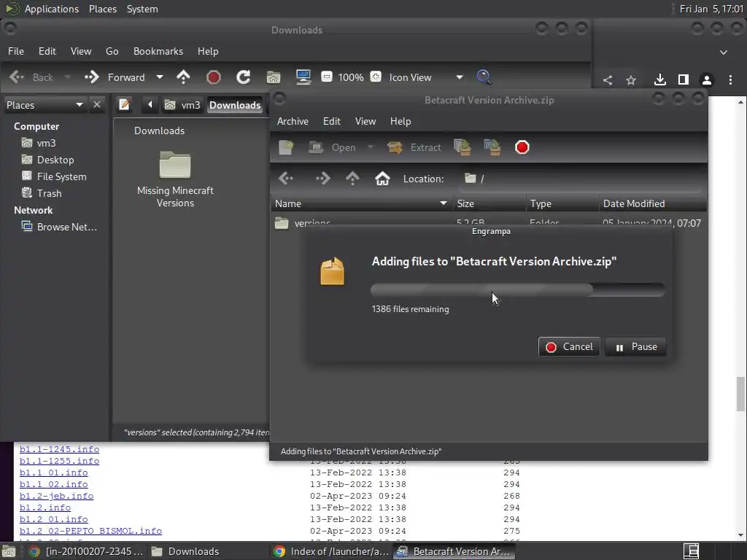The image size is (747, 560).
Task: Open the Forward history dropdown arrow
Action: (x=160, y=77)
